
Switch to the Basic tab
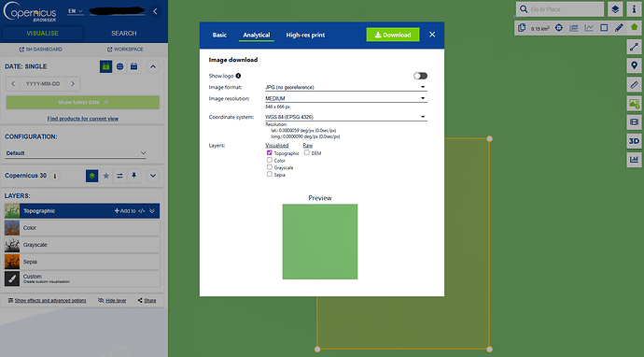tap(219, 35)
